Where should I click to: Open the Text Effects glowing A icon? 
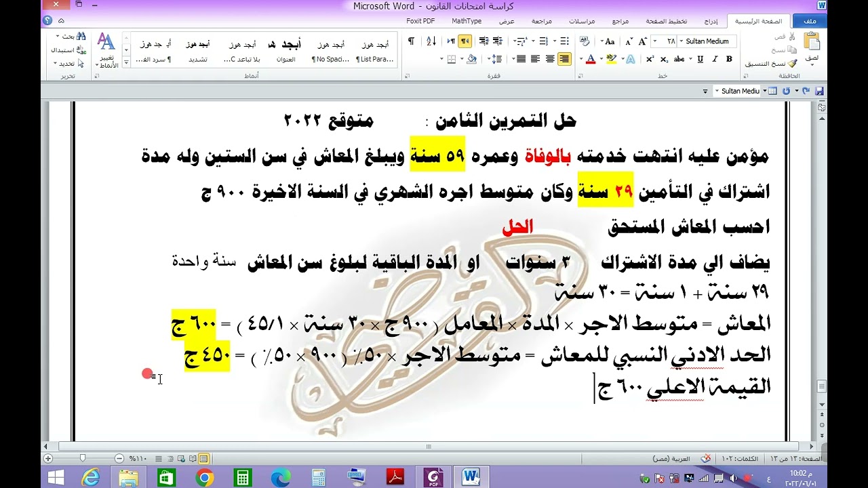click(x=631, y=59)
